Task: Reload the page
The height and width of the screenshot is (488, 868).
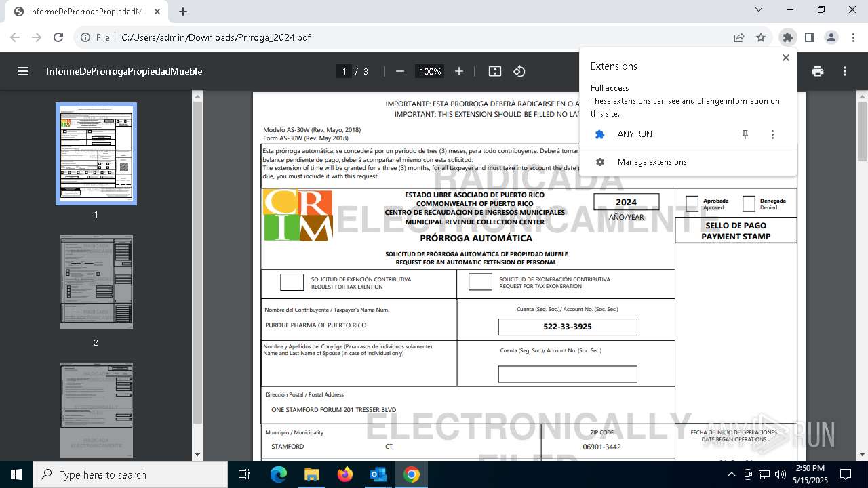Action: coord(58,37)
